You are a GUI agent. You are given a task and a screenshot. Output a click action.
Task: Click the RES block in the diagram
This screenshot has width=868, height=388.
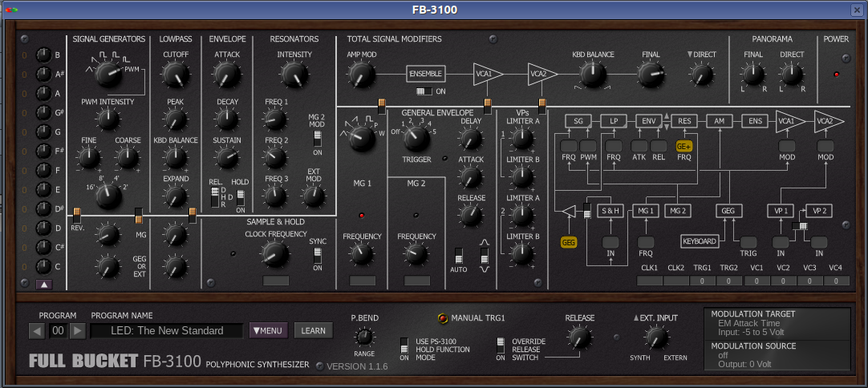pyautogui.click(x=684, y=121)
